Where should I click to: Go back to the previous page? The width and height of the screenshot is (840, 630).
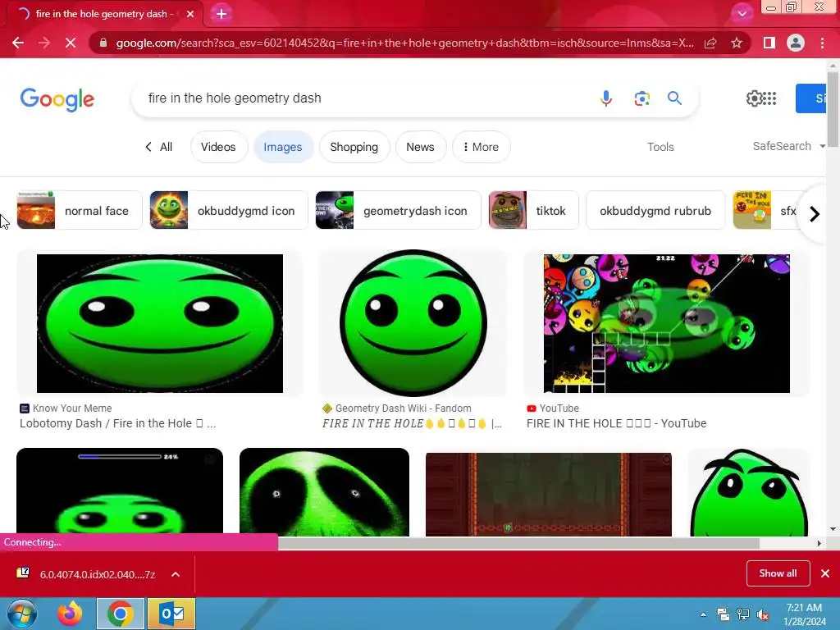pos(18,43)
